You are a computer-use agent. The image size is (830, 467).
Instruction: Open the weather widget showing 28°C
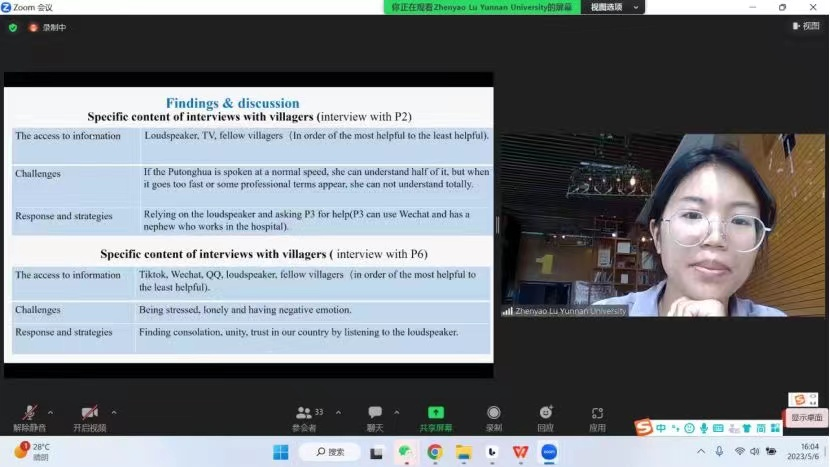click(x=32, y=451)
